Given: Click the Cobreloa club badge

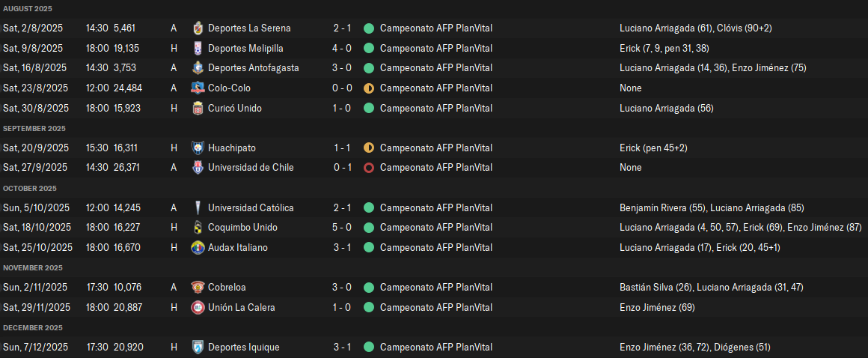Looking at the screenshot, I should pos(198,287).
